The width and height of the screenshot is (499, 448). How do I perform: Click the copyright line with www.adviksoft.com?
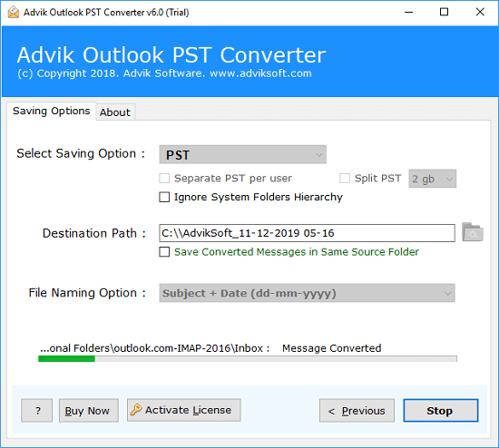click(164, 73)
